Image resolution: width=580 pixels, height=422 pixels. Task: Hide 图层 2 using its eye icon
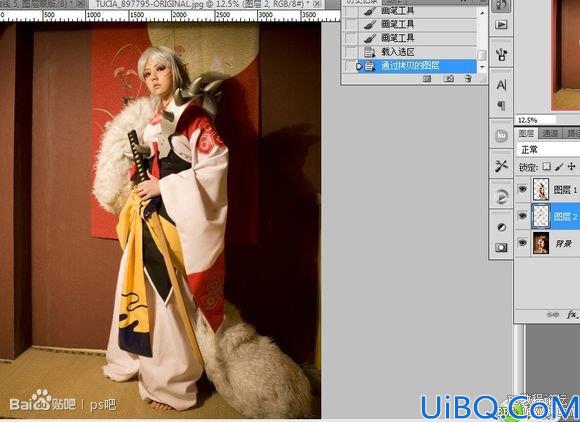[x=522, y=216]
